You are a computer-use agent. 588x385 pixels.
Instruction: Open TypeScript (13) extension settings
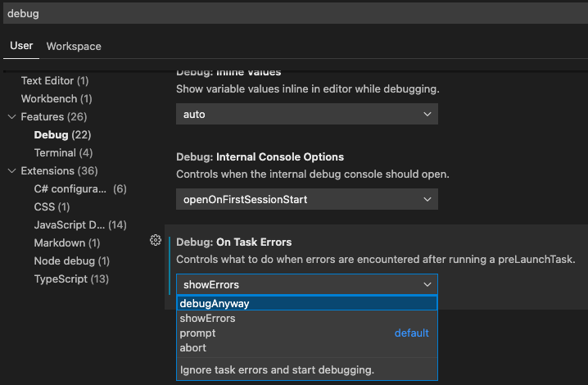71,279
